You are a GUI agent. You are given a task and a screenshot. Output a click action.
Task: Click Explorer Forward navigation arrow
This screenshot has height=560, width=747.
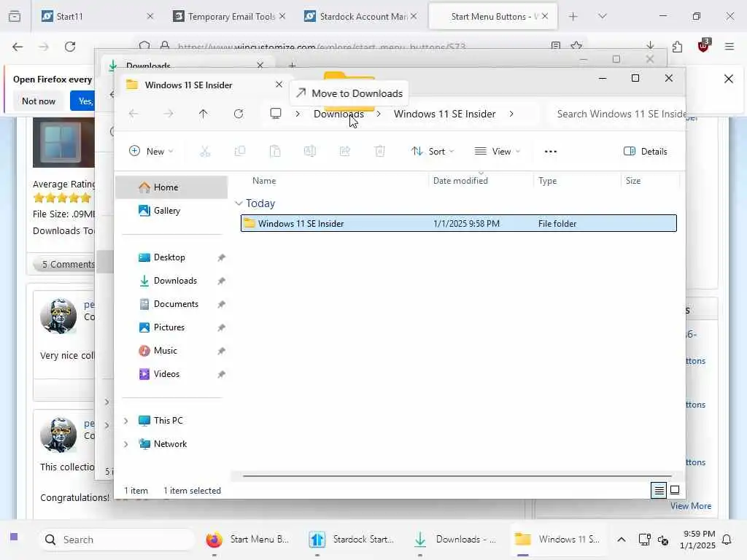169,114
